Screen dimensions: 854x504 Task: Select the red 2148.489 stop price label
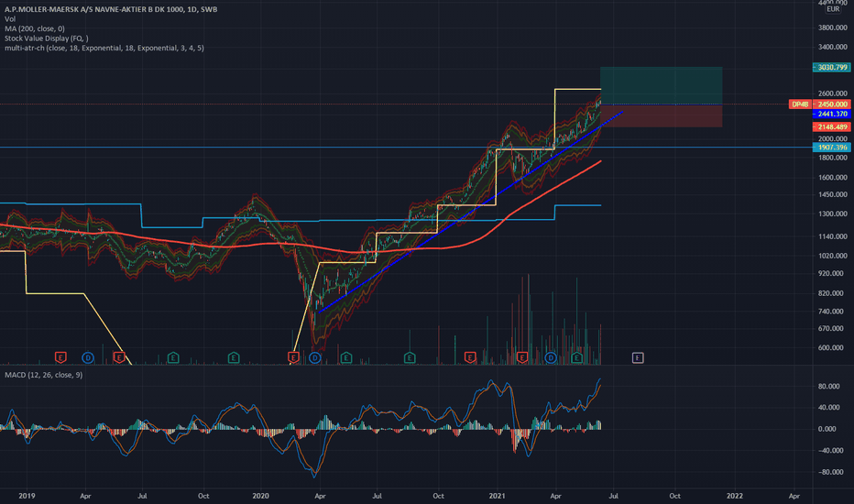pos(831,127)
